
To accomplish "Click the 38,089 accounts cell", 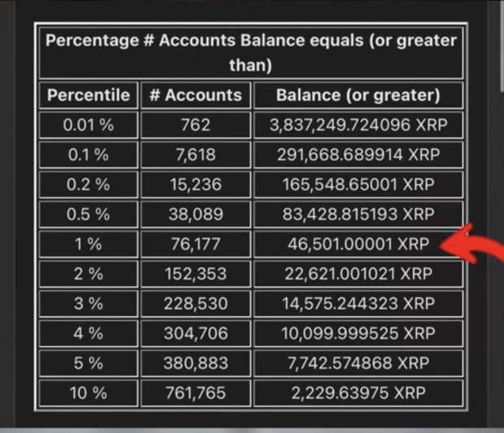I will [195, 214].
